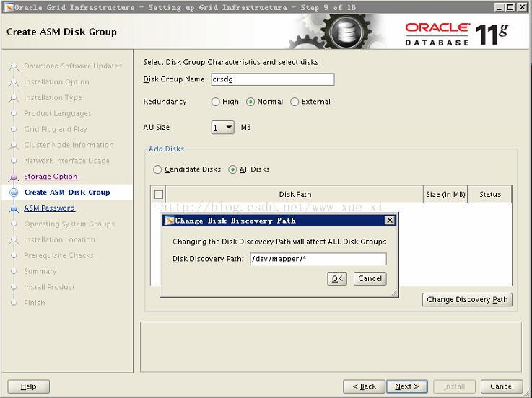Close the Change Disk Discovery Path dialog

click(390, 221)
